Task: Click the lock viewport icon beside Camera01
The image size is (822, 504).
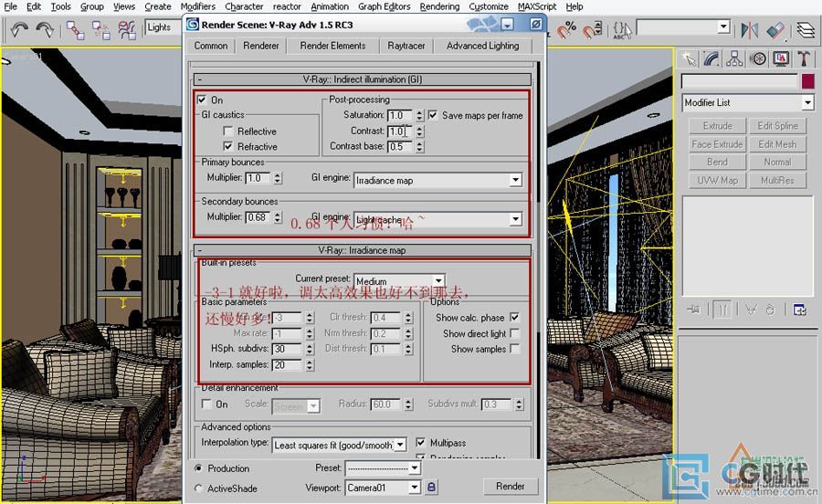Action: tap(431, 488)
